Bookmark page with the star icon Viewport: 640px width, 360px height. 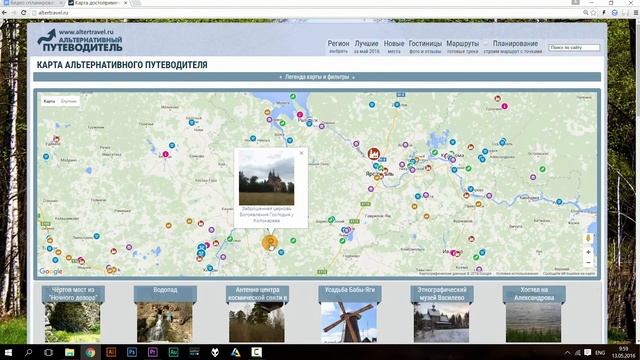594,13
